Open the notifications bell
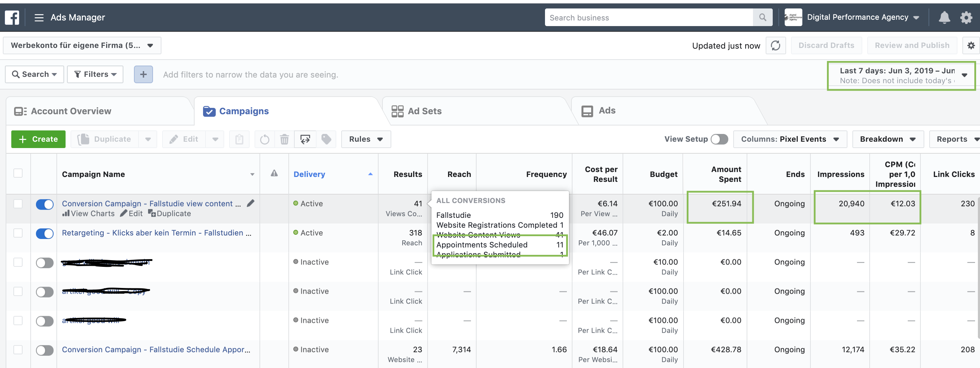 click(944, 18)
